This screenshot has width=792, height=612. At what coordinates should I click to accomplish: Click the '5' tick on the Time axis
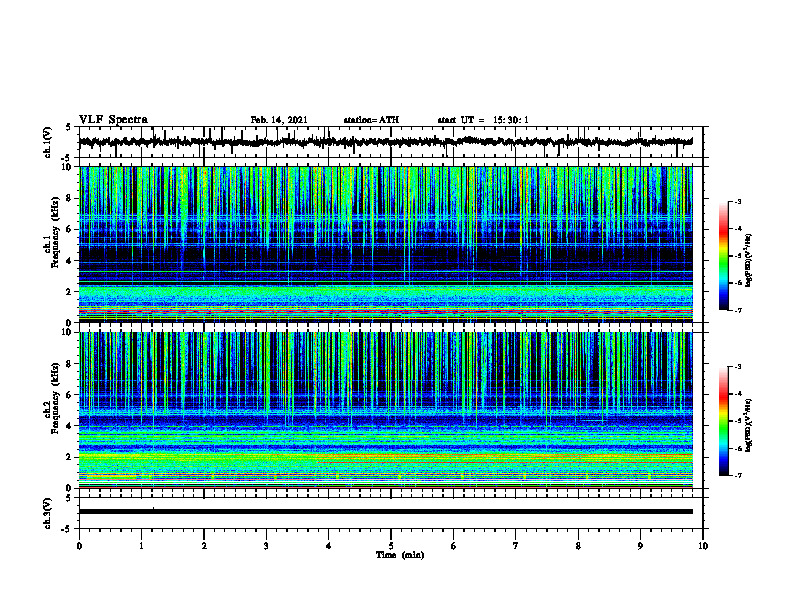[391, 546]
